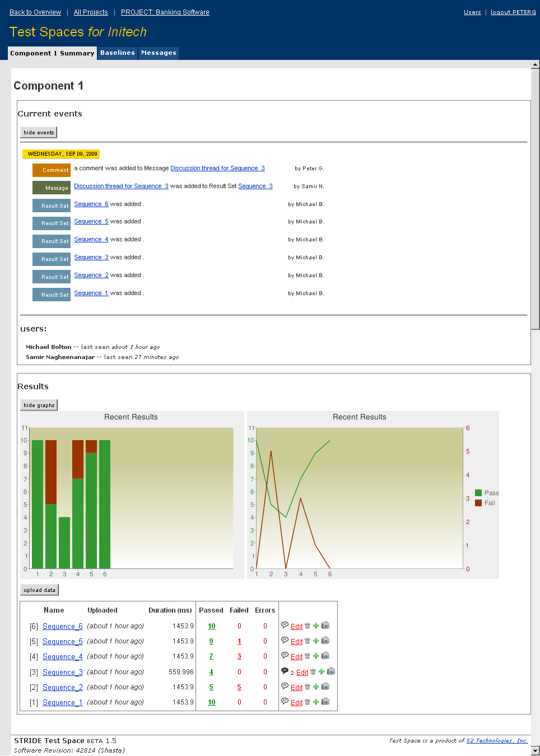This screenshot has width=540, height=756.
Task: Delete Sequence_6 with its trash icon
Action: (307, 626)
